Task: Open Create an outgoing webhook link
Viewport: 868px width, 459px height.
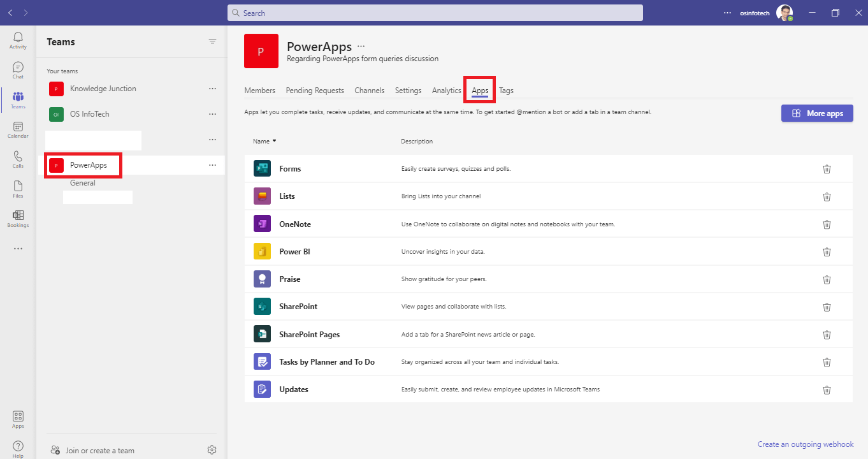Action: pyautogui.click(x=806, y=444)
